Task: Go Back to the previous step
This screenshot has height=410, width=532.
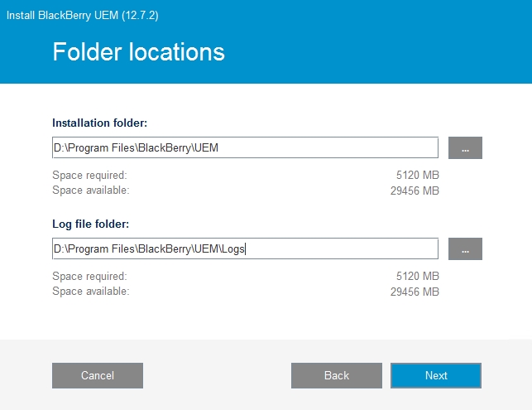Action: click(336, 375)
